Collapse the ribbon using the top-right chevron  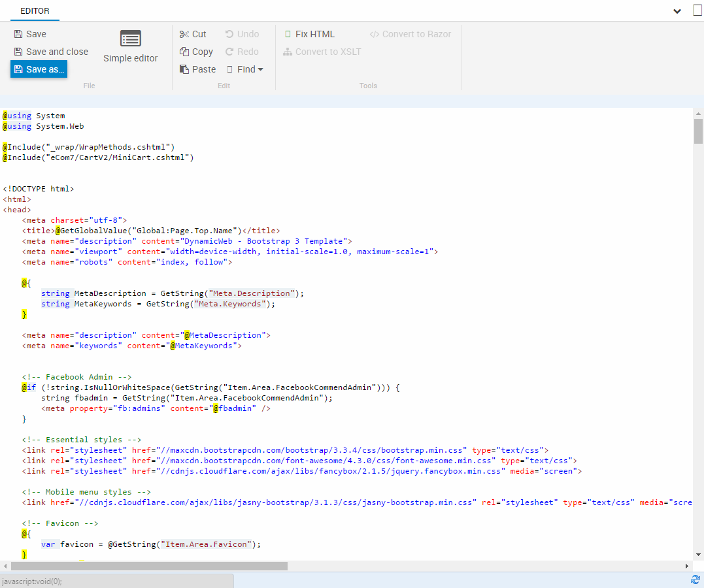click(677, 11)
